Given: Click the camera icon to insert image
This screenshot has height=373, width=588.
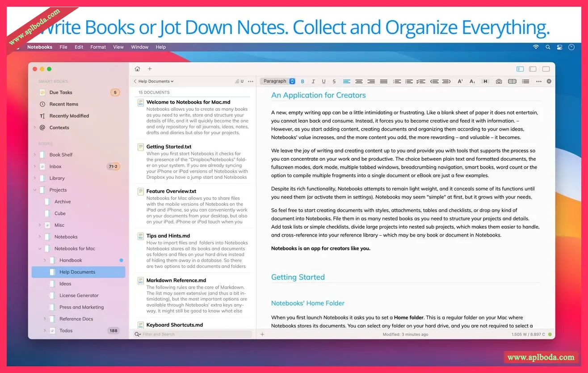Looking at the screenshot, I should (499, 81).
